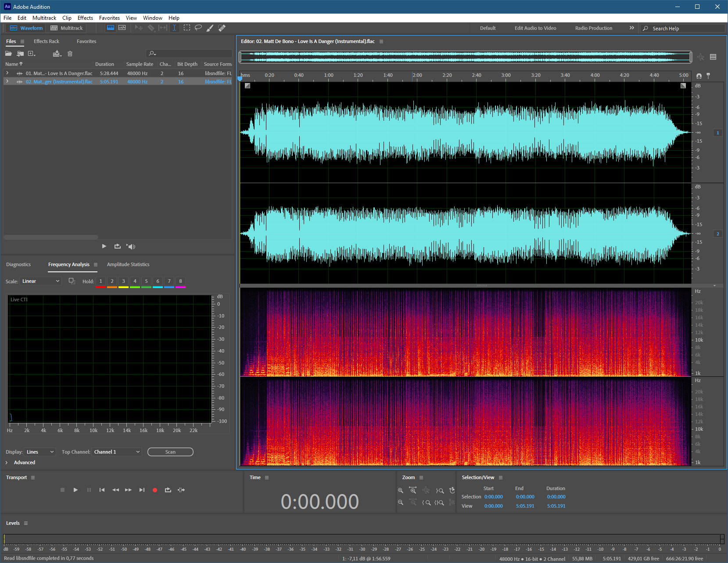Toggle the spectral pitch display button
The height and width of the screenshot is (563, 728).
pyautogui.click(x=122, y=28)
